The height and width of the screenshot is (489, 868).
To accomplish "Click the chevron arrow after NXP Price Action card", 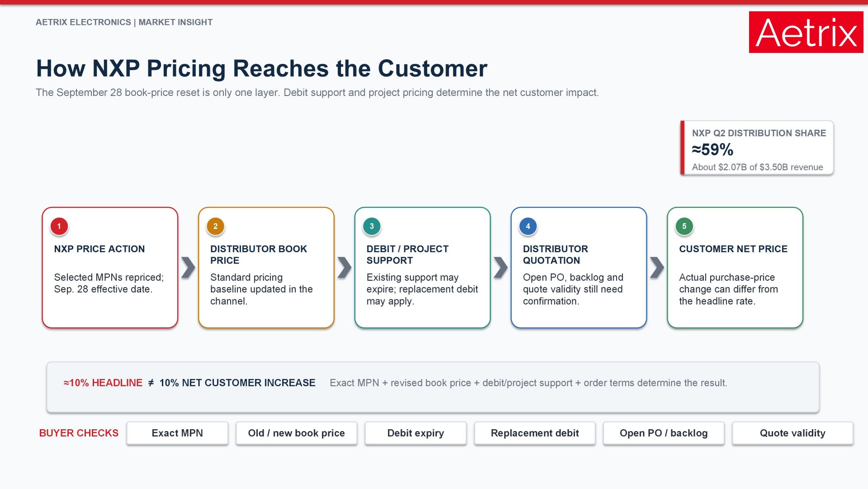I will click(188, 267).
